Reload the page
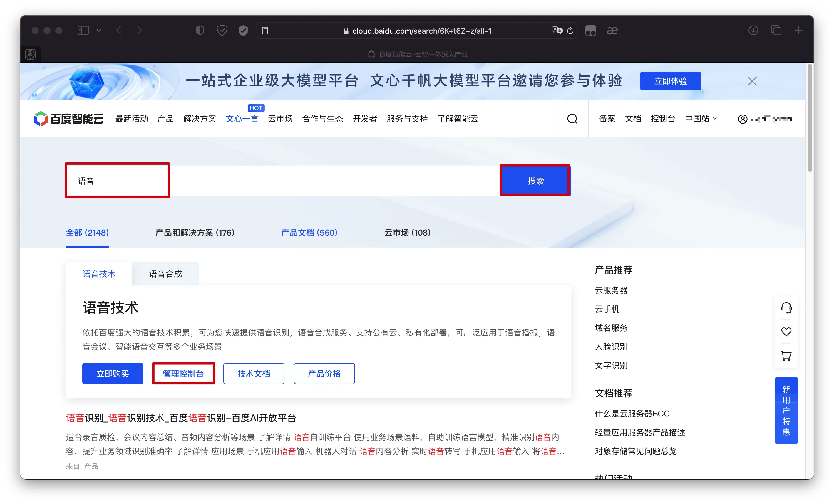This screenshot has width=834, height=504. click(570, 31)
